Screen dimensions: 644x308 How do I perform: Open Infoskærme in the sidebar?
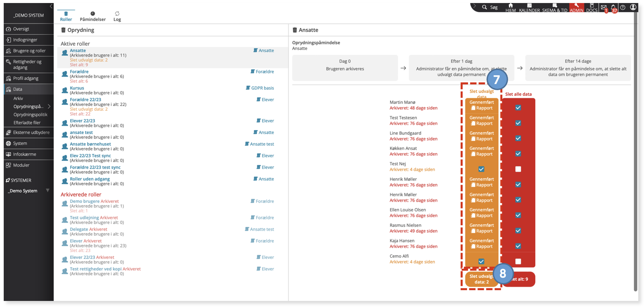(x=29, y=154)
